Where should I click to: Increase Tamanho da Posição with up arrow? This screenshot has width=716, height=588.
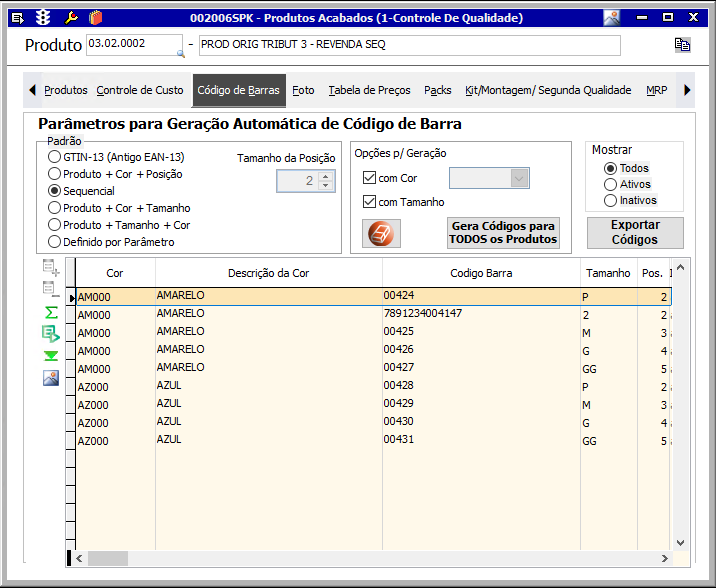(x=326, y=177)
